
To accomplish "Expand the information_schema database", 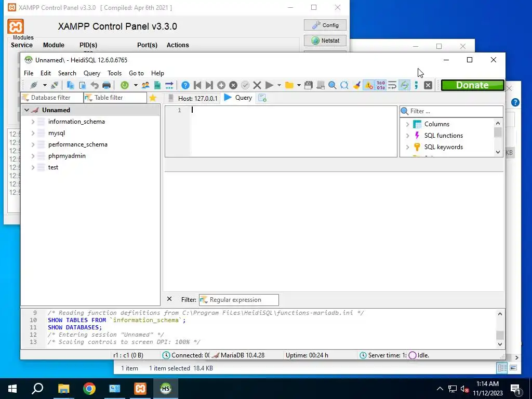I will (x=33, y=122).
